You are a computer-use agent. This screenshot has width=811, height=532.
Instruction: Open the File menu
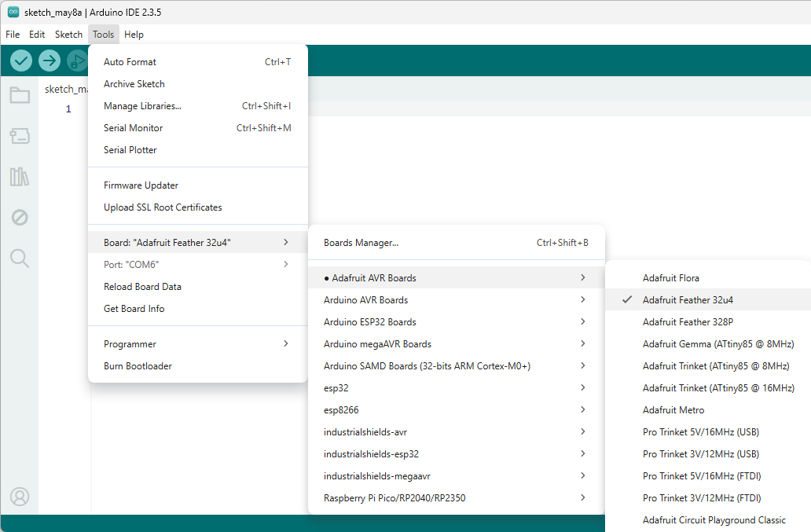[13, 35]
